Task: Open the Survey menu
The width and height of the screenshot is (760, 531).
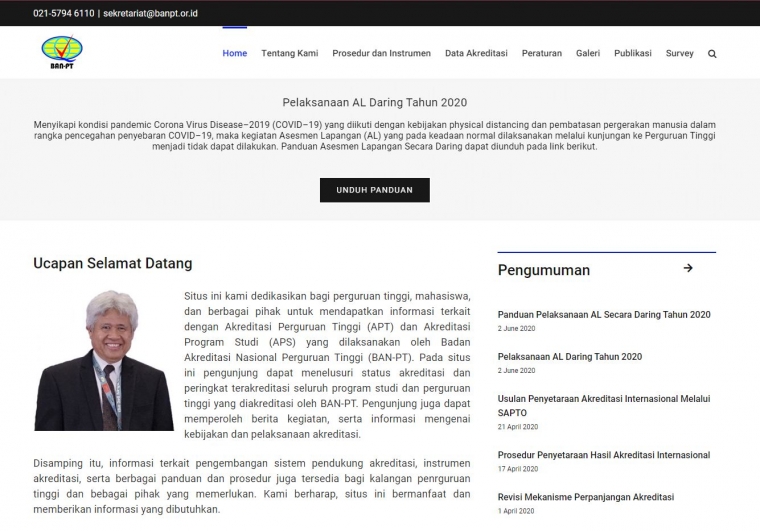Action: click(x=679, y=53)
